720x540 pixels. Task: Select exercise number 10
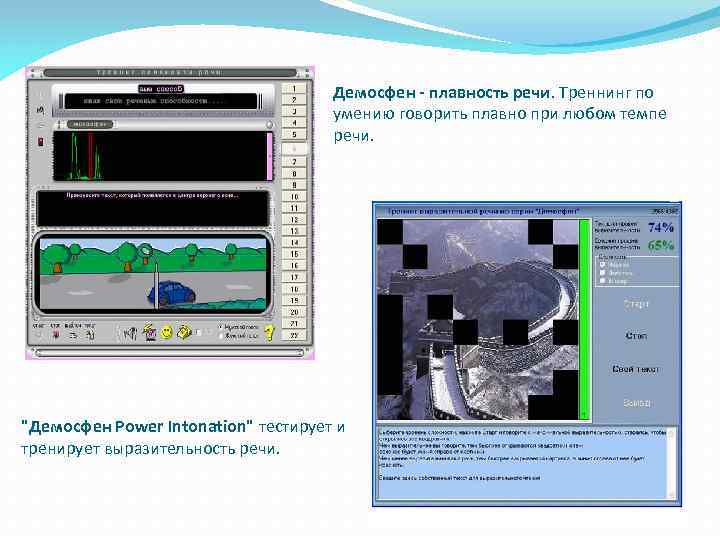pos(294,197)
